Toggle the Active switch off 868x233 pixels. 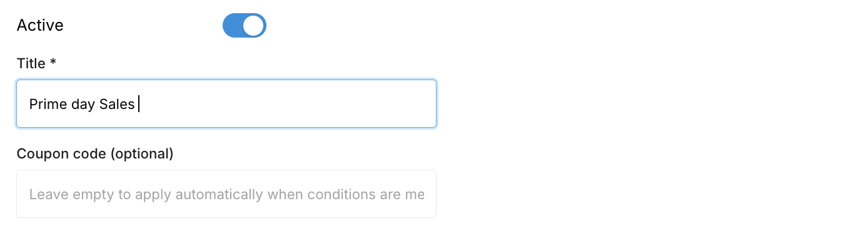(x=245, y=26)
